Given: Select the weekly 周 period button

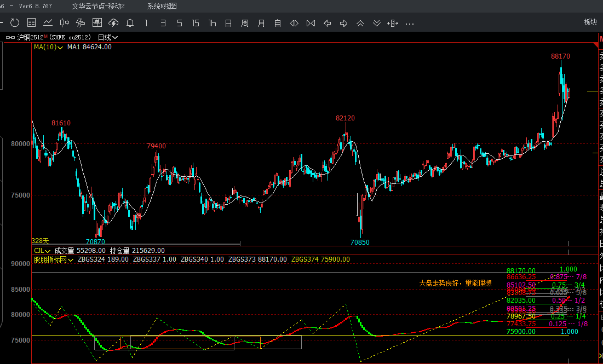Looking at the screenshot, I should pos(245,23).
